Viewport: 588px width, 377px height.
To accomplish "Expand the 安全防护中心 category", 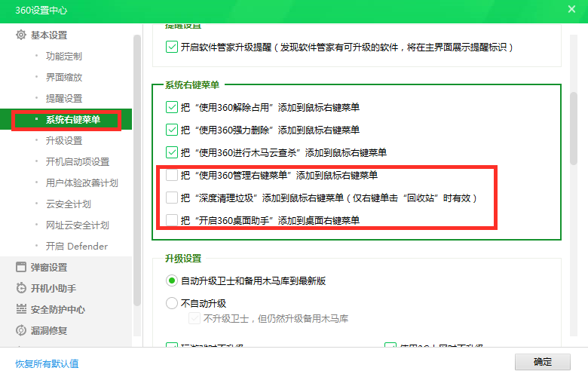I will (x=58, y=309).
